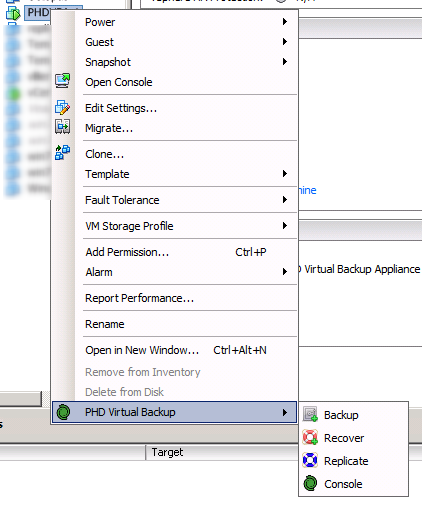The width and height of the screenshot is (422, 511).
Task: Click the Backup disk icon in submenu
Action: (x=310, y=414)
